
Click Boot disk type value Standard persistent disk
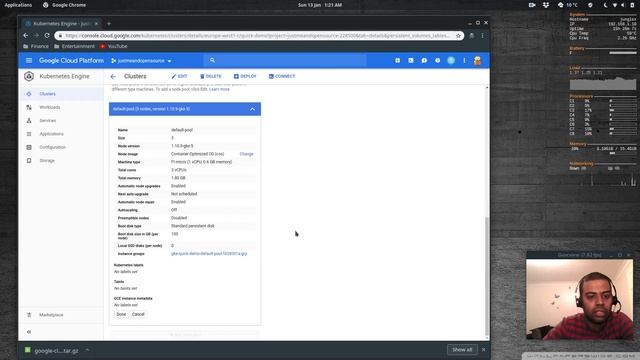pyautogui.click(x=193, y=226)
